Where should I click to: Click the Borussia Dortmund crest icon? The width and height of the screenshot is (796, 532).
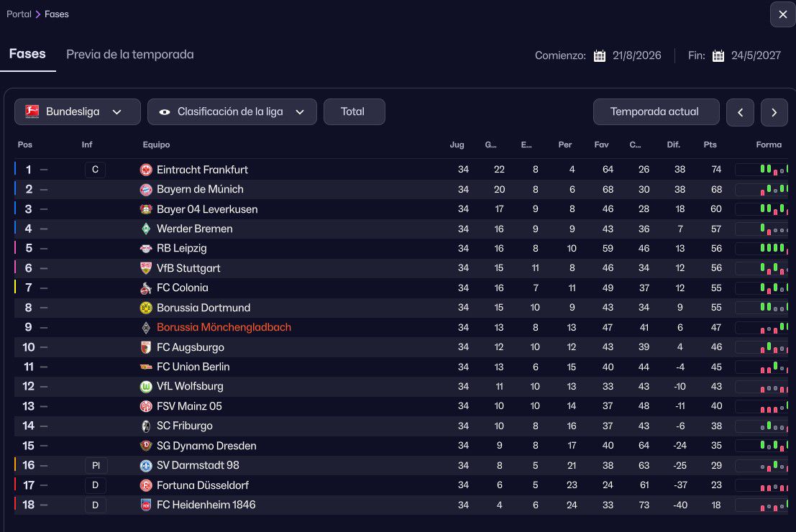[146, 308]
